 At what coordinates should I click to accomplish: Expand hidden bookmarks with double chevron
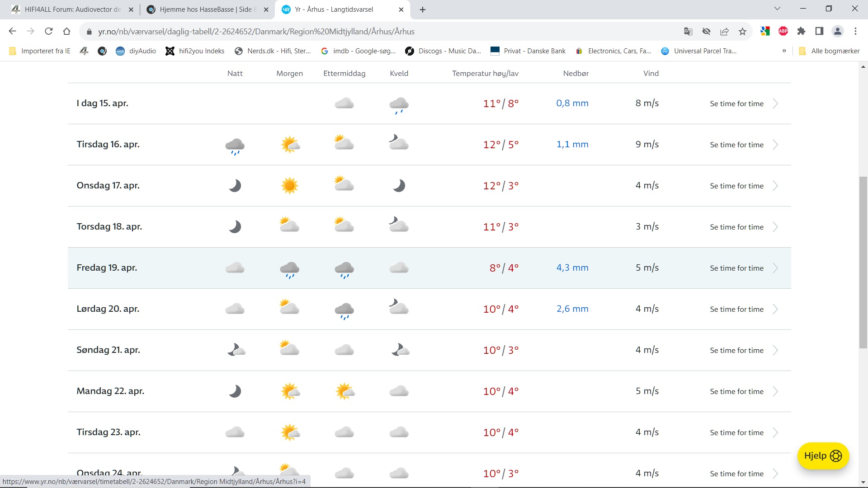[x=784, y=51]
